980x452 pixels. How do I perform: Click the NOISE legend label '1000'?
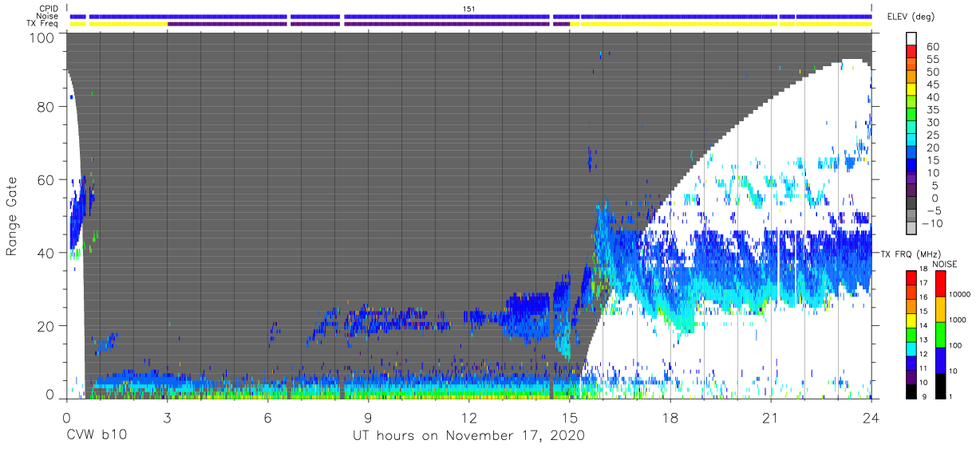tap(959, 320)
